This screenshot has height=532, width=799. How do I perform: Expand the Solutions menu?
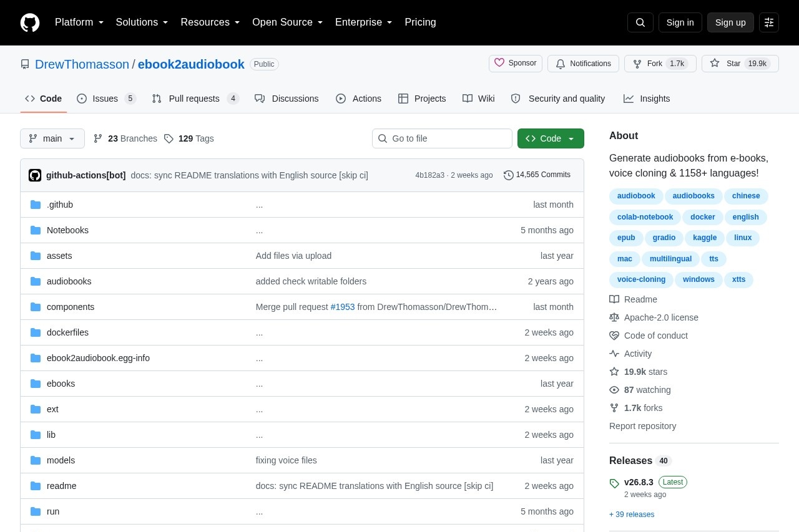pyautogui.click(x=142, y=22)
